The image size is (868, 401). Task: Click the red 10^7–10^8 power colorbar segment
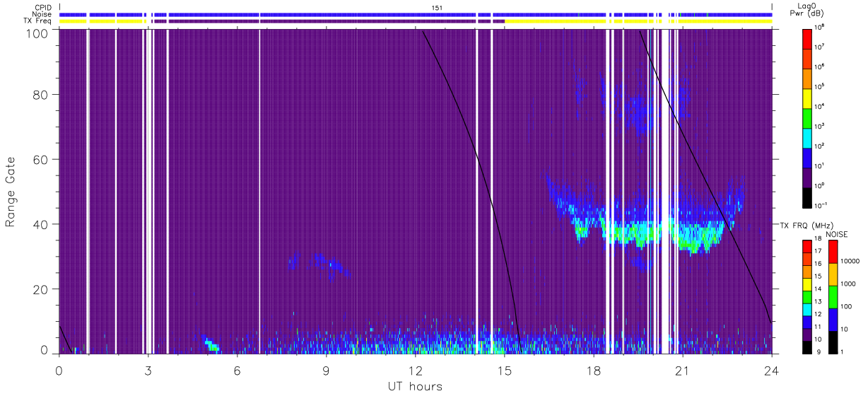point(807,38)
